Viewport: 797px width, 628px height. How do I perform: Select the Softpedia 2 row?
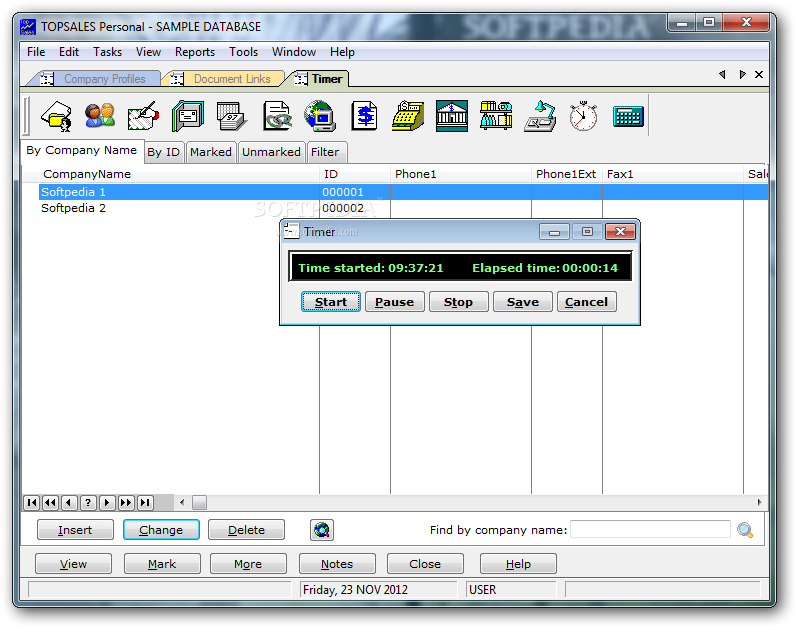pyautogui.click(x=404, y=208)
